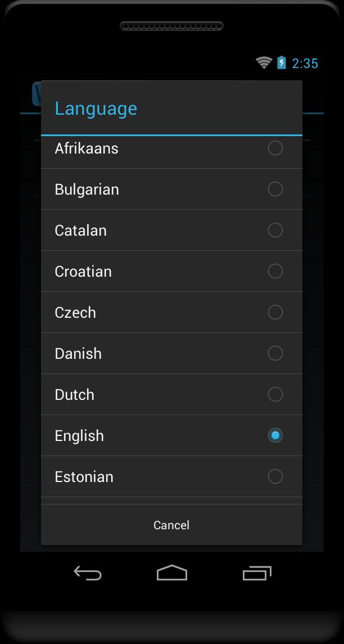
Task: Tap the 2:35 clock in the status bar
Action: pyautogui.click(x=304, y=63)
